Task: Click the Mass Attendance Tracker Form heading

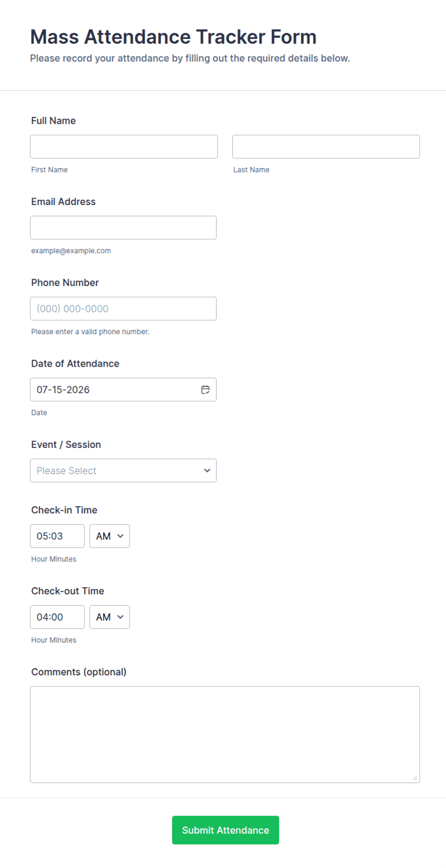Action: coord(173,37)
